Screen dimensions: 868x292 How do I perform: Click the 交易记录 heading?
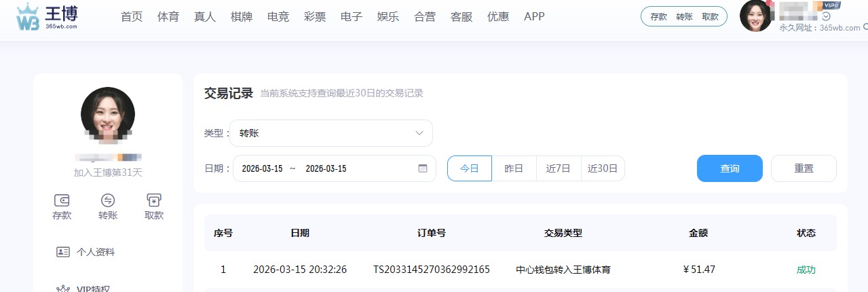229,93
